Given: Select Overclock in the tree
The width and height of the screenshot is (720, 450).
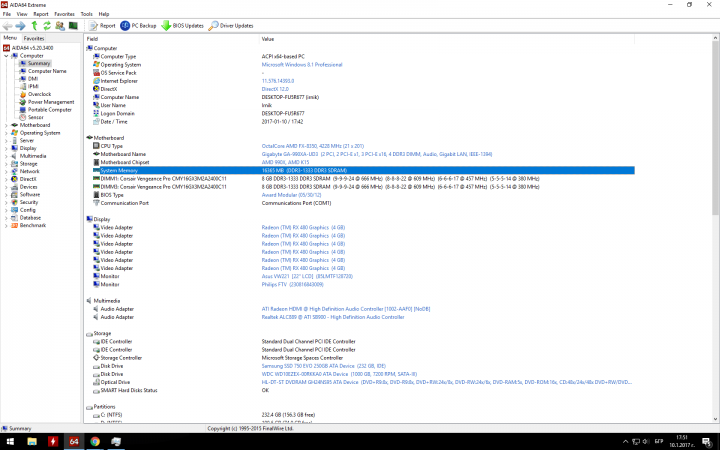Looking at the screenshot, I should click(39, 94).
